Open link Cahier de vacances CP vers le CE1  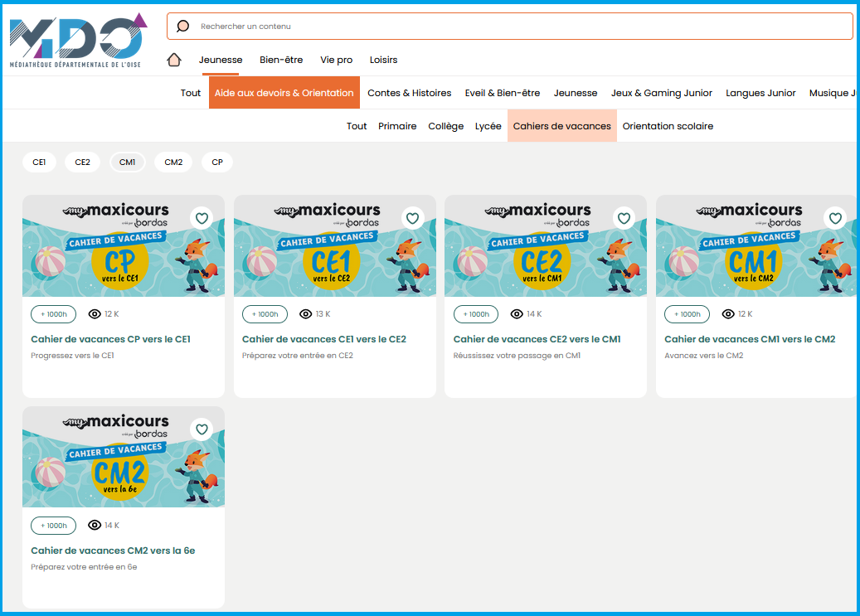111,339
